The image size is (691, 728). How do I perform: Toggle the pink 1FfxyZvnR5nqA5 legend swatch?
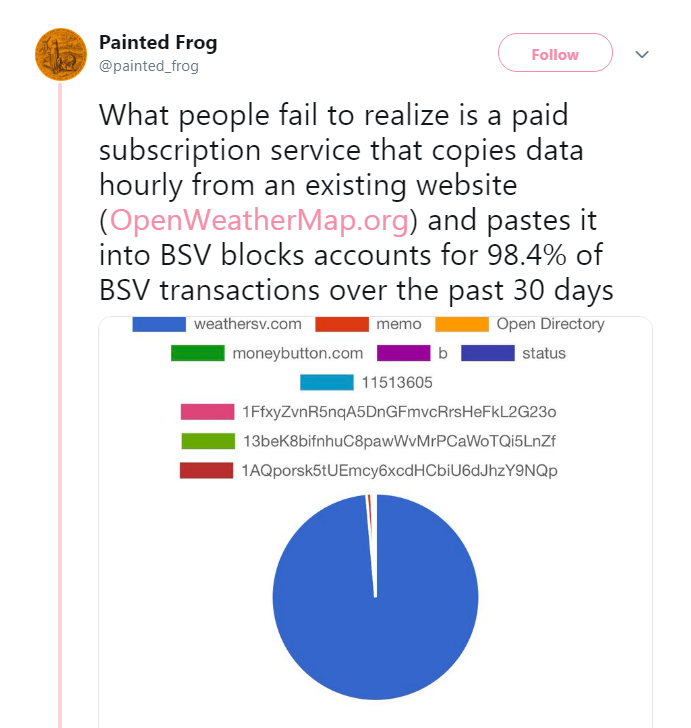pos(206,412)
